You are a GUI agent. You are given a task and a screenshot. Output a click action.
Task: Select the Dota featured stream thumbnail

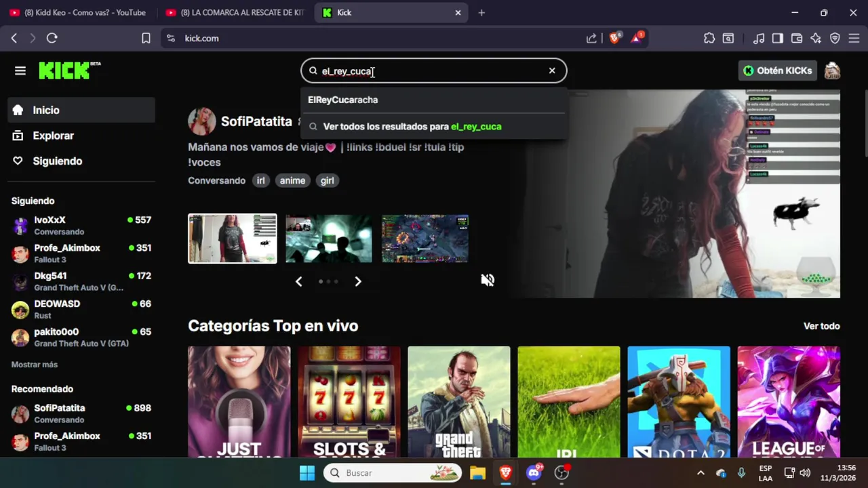[x=425, y=239]
